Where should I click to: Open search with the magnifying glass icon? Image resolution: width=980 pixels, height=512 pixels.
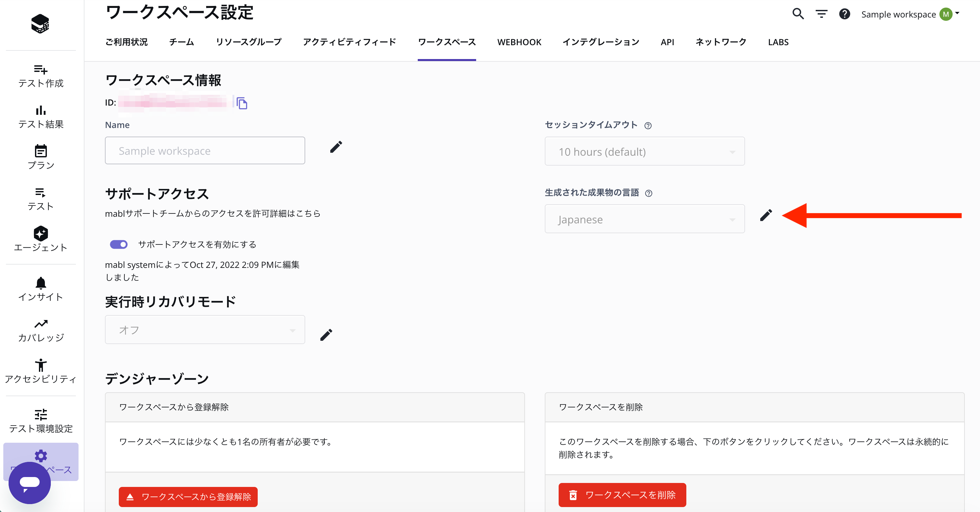pyautogui.click(x=798, y=14)
